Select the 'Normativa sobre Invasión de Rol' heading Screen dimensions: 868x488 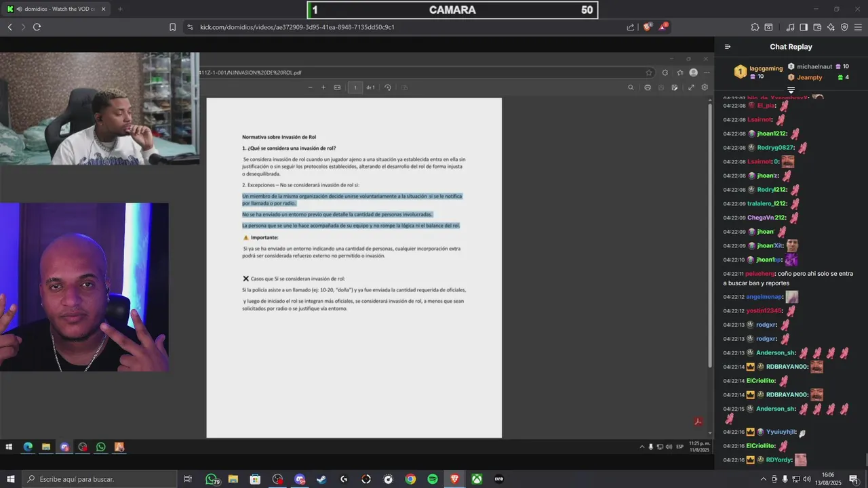pyautogui.click(x=279, y=137)
